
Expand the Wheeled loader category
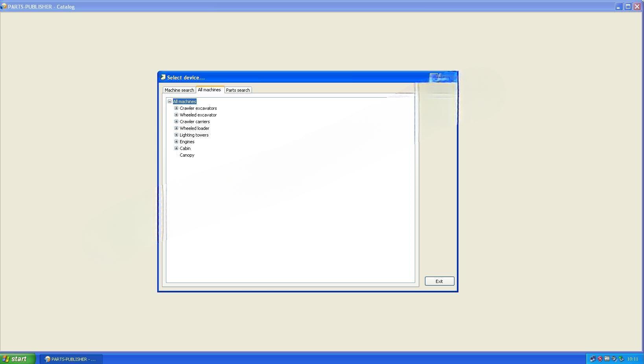(x=176, y=128)
